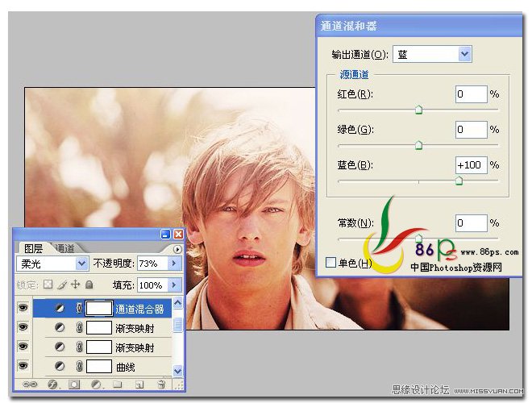The image size is (532, 403).
Task: Click the 填充 100% fill field
Action: [152, 285]
